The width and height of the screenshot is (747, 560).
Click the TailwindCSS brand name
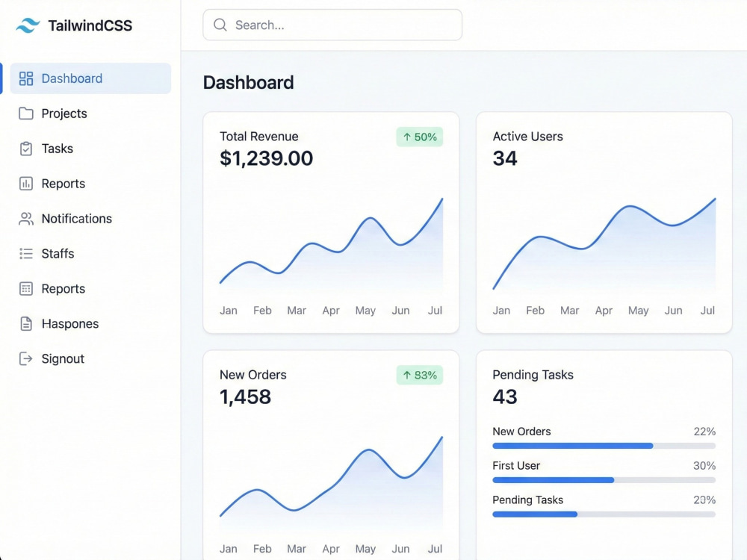(90, 25)
